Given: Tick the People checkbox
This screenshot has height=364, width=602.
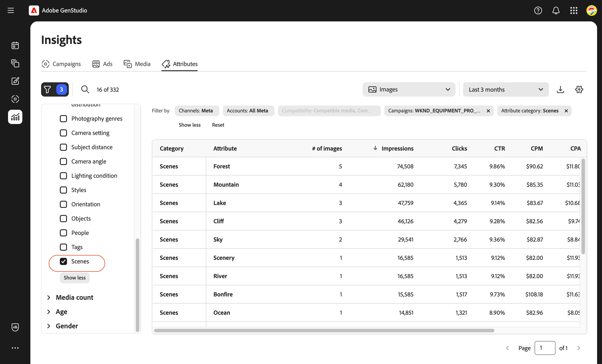Looking at the screenshot, I should 63,233.
